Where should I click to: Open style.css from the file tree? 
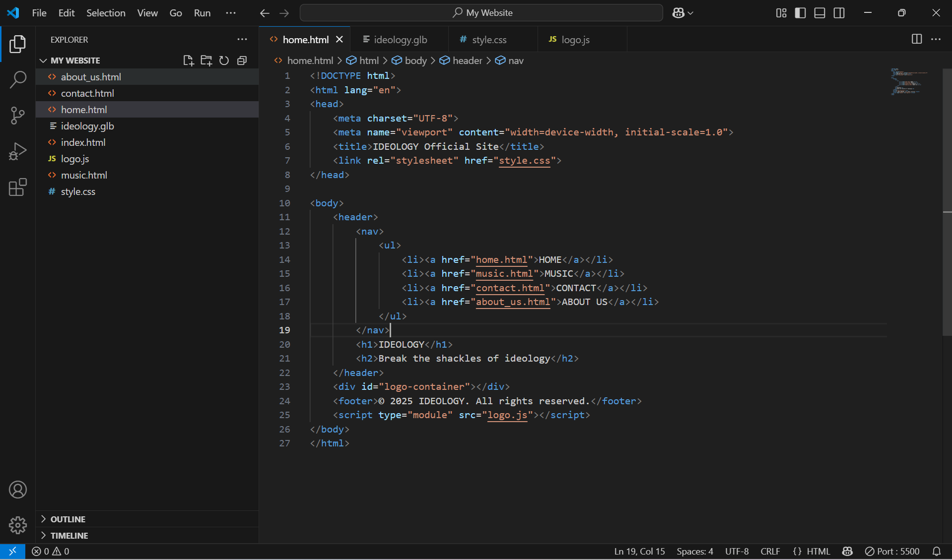tap(147, 191)
